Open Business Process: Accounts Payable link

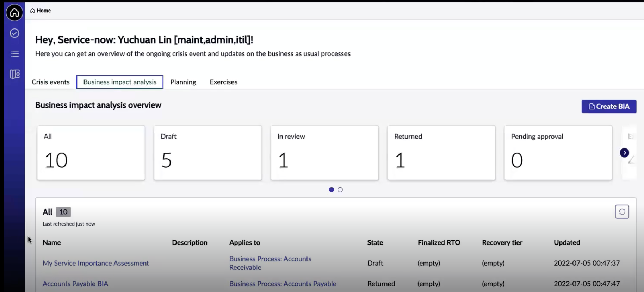click(283, 284)
